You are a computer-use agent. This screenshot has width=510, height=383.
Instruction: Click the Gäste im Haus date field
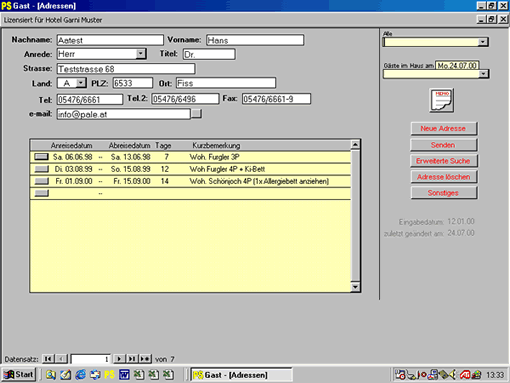pos(457,65)
